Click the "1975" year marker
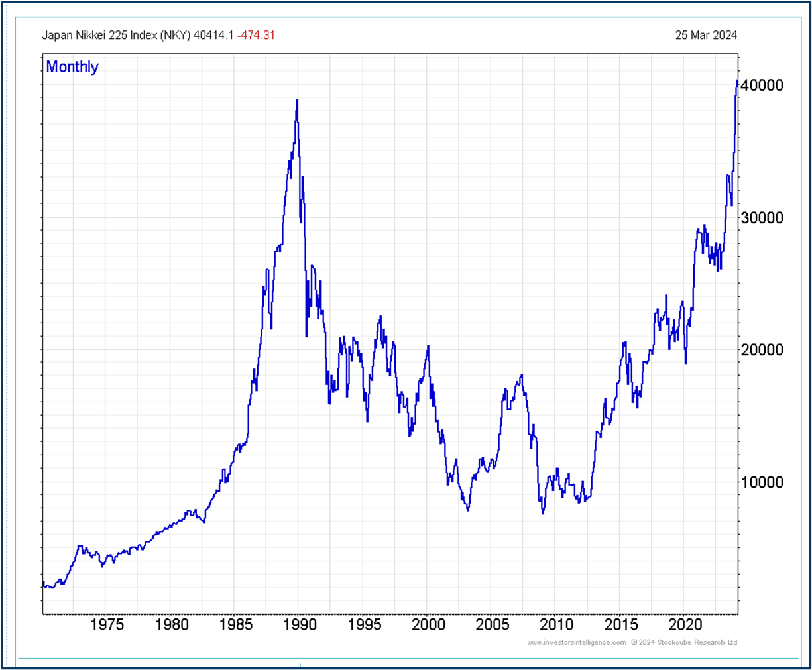 (x=109, y=624)
